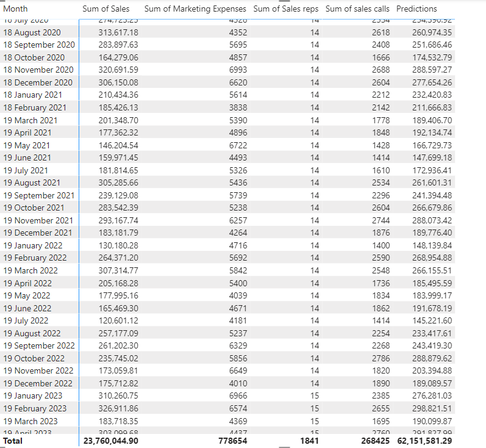Click total predictions 62,151,581.29
Screen dimensions: 486x448
point(424,441)
